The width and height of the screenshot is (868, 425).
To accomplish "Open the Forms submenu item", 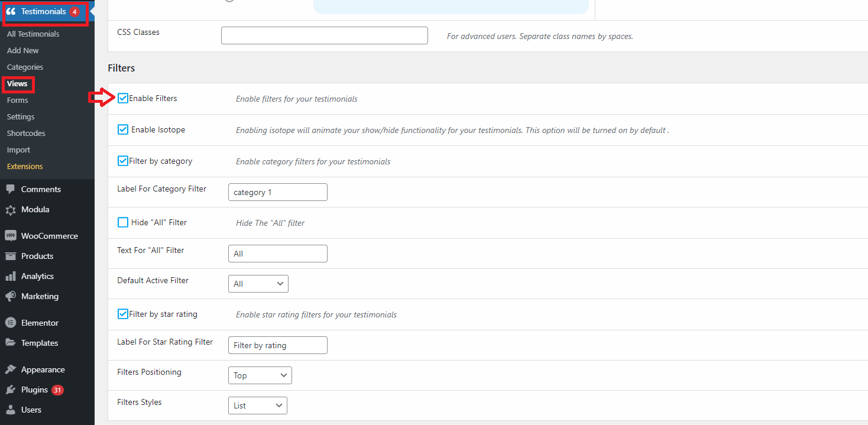I will point(18,100).
